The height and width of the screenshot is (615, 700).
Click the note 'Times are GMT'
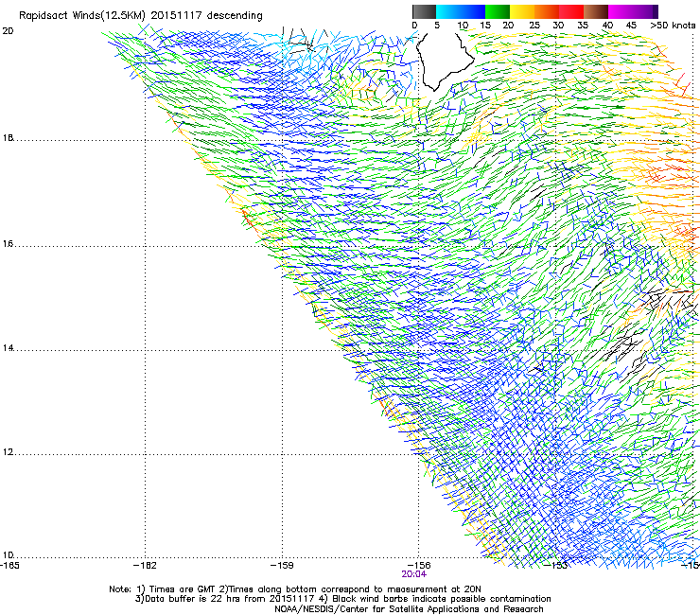[183, 589]
